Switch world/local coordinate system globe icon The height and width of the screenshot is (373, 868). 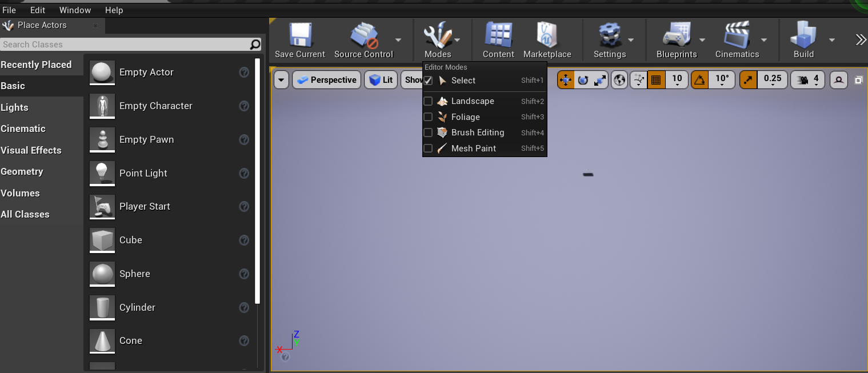click(x=619, y=80)
